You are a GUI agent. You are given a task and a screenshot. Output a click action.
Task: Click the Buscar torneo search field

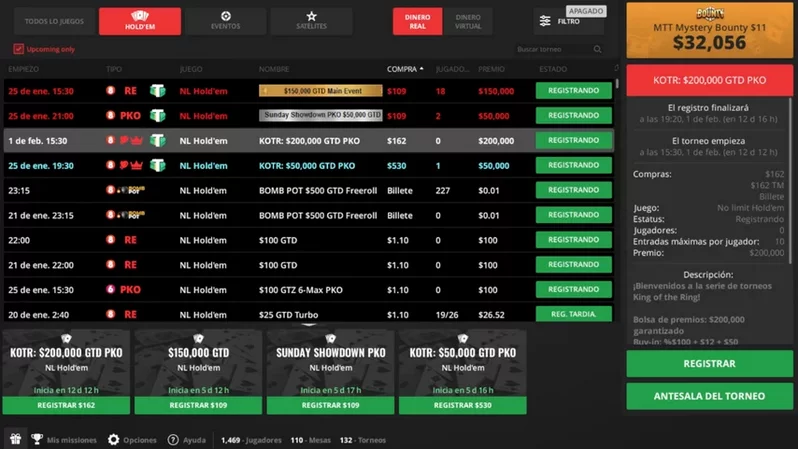(550, 49)
